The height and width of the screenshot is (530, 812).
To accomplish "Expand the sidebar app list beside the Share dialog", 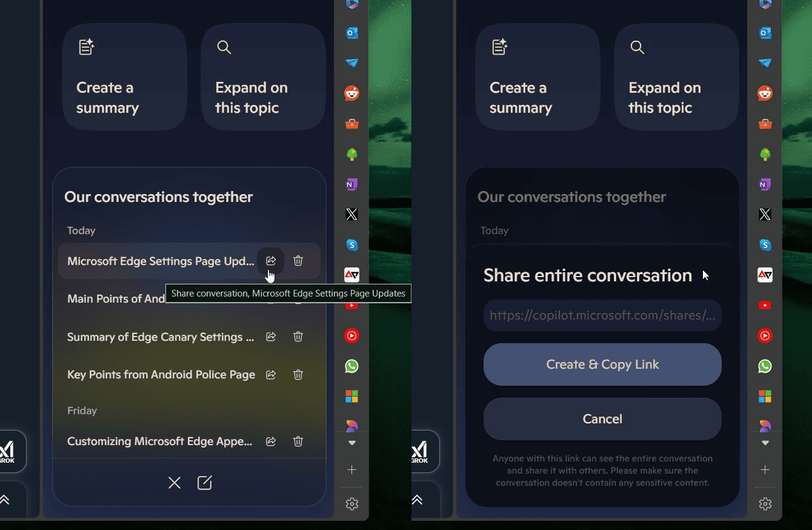I will [765, 443].
